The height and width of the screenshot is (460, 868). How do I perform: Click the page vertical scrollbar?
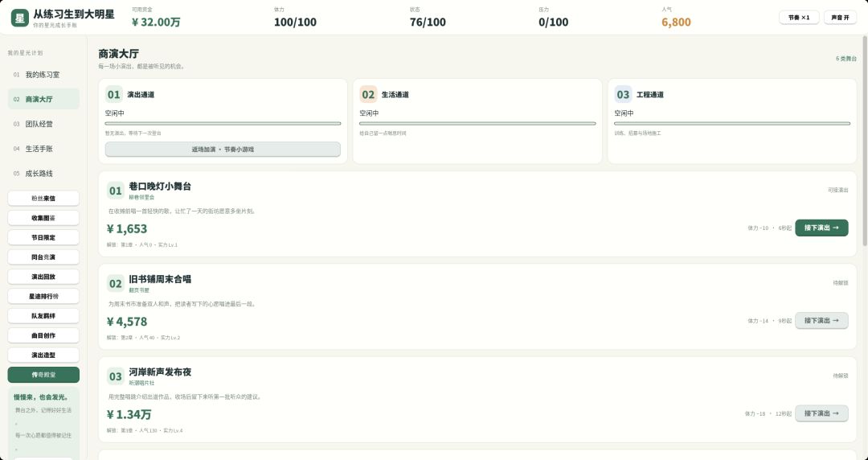click(x=865, y=141)
